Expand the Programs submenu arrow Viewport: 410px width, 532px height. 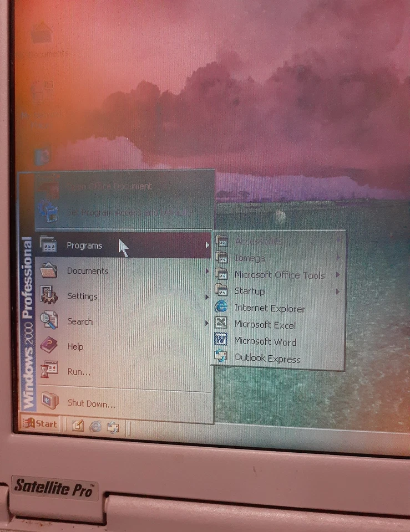point(207,244)
